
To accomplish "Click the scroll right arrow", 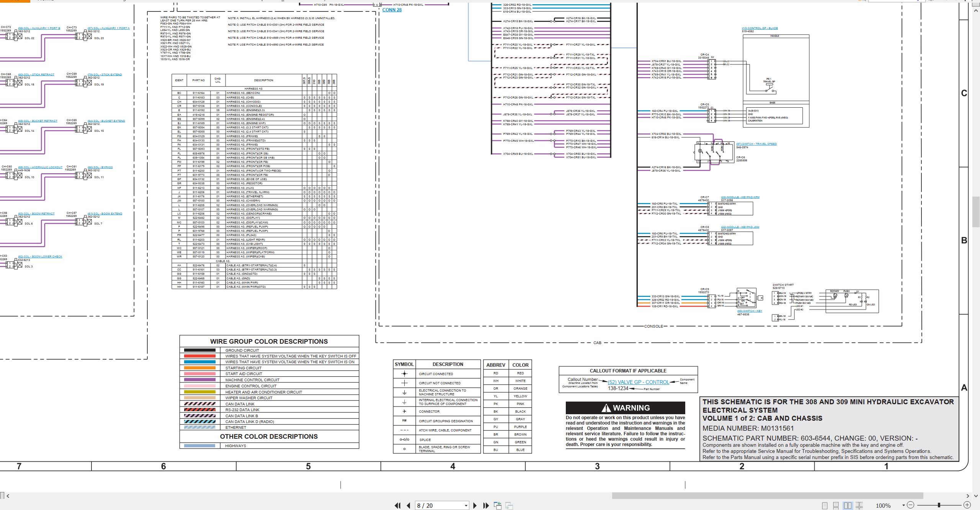I will coord(968,496).
